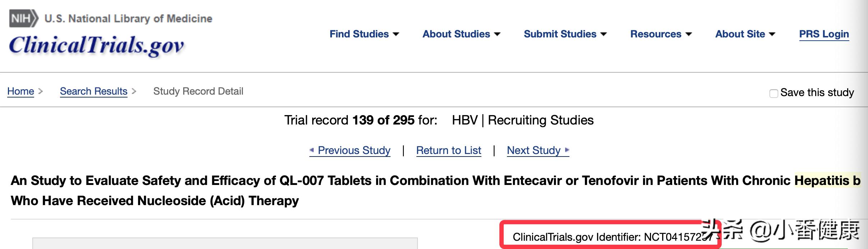Open the PRS Login link
The image size is (868, 249).
point(824,34)
